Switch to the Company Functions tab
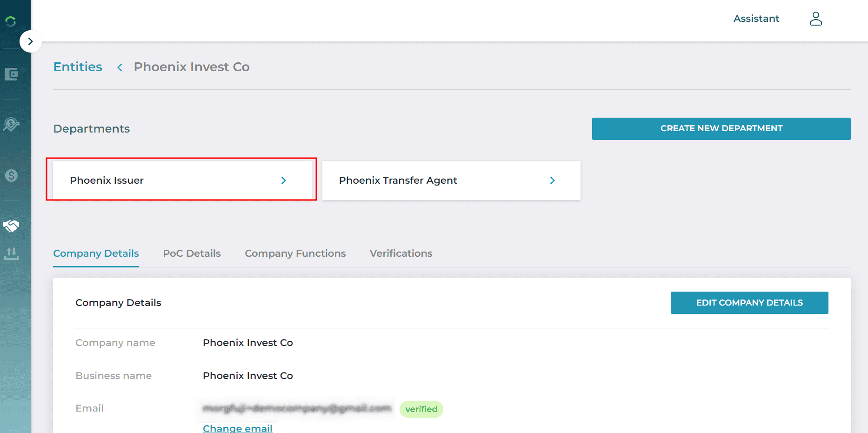Image resolution: width=868 pixels, height=433 pixels. pos(295,253)
